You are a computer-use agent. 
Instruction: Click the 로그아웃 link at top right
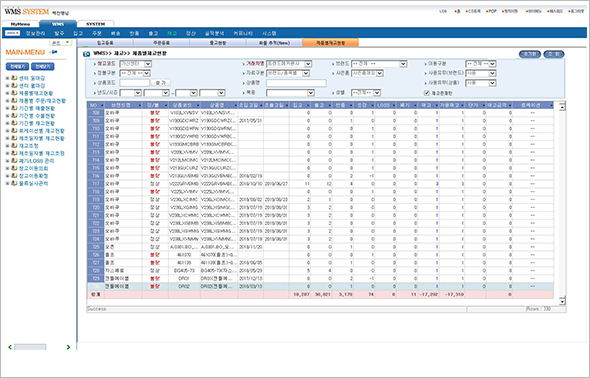(x=577, y=11)
